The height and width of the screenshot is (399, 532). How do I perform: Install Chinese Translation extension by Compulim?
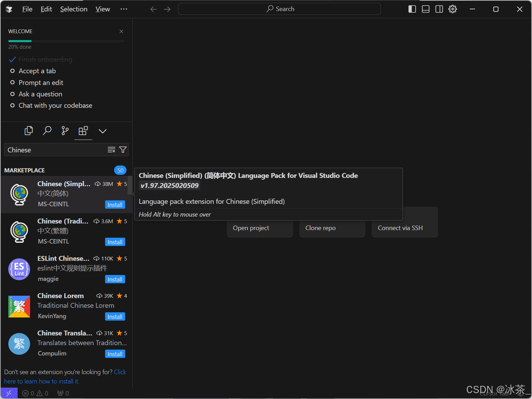click(115, 354)
